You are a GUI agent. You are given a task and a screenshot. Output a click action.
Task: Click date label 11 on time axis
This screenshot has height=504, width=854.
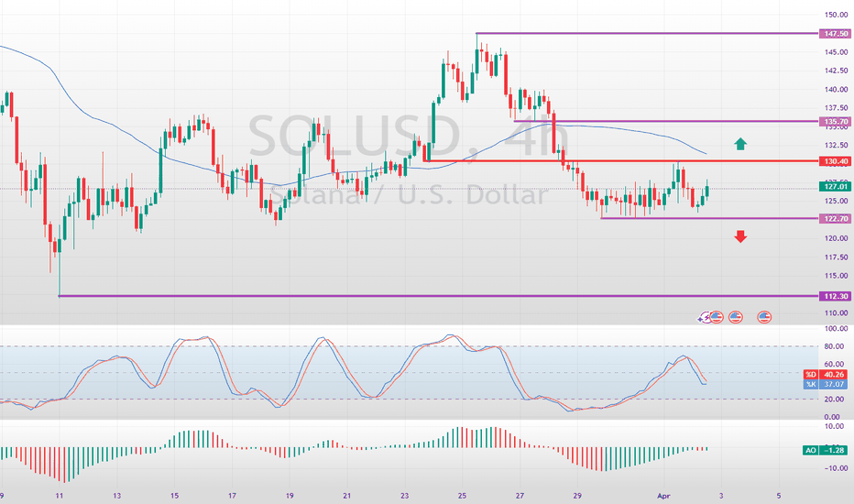pos(60,495)
